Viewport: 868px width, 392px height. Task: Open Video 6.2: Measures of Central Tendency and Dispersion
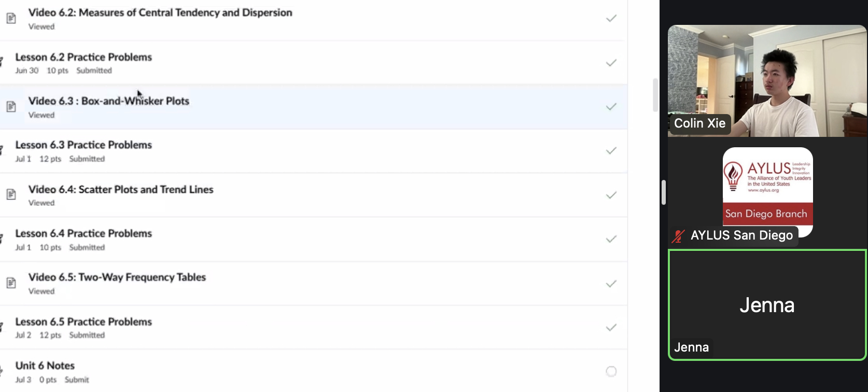point(160,12)
